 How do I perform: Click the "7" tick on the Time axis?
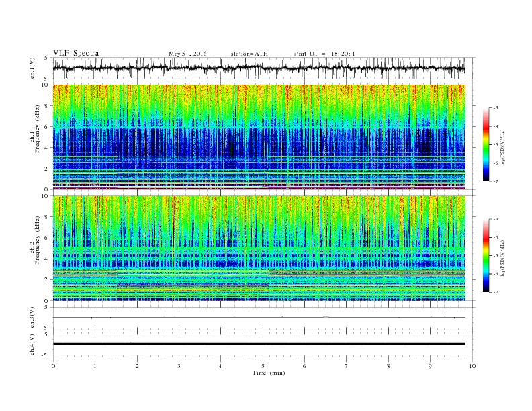347,366
